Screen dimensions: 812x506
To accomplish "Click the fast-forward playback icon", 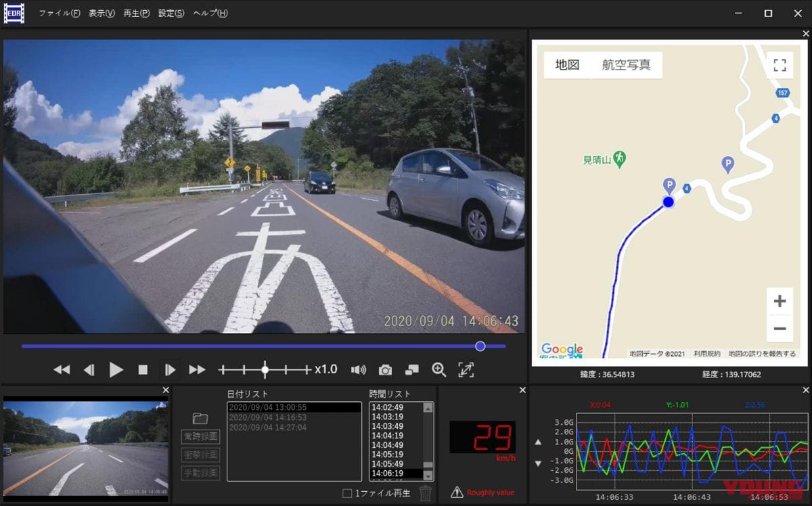I will 197,369.
